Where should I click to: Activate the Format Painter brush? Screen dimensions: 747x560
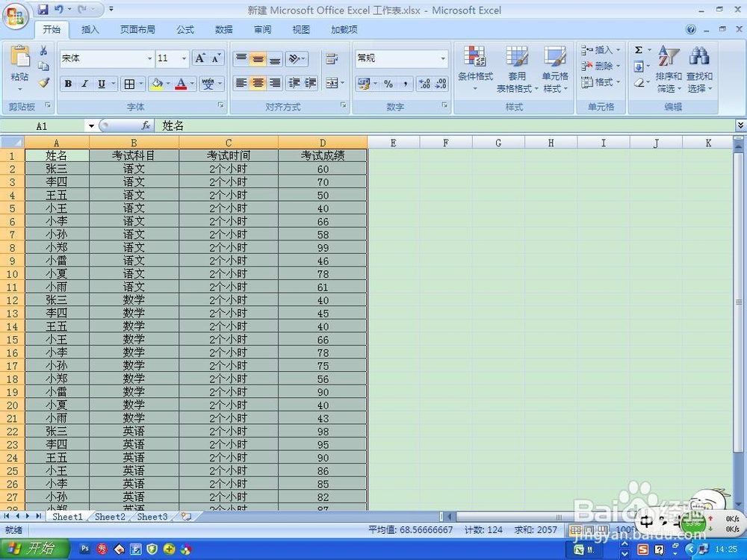[x=44, y=82]
